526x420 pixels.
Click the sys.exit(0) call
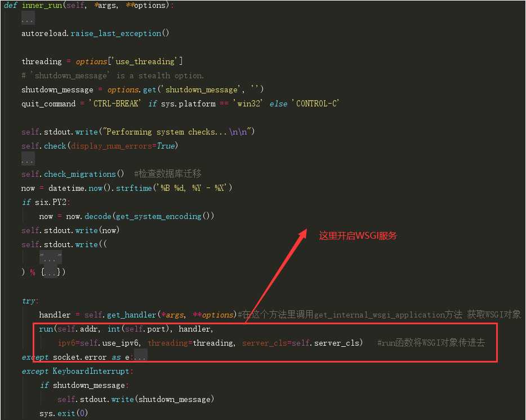[64, 414]
